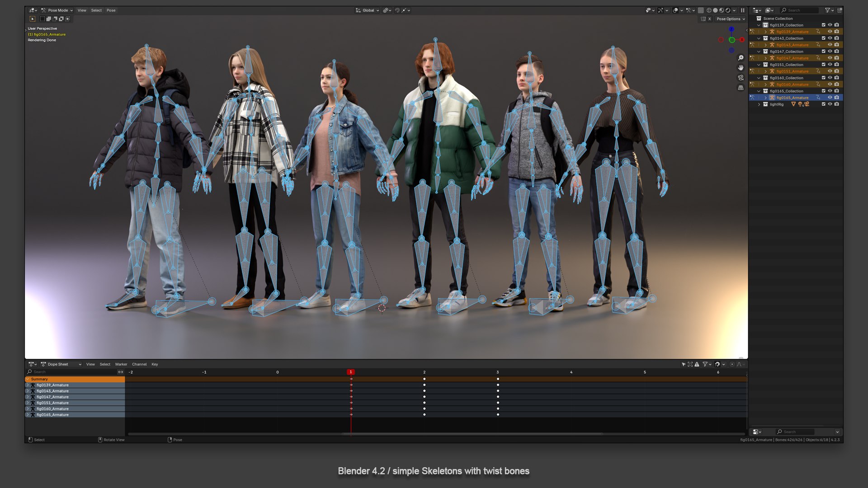Select Summary keyframe at frame 2
Viewport: 868px width, 488px height.
pos(424,379)
